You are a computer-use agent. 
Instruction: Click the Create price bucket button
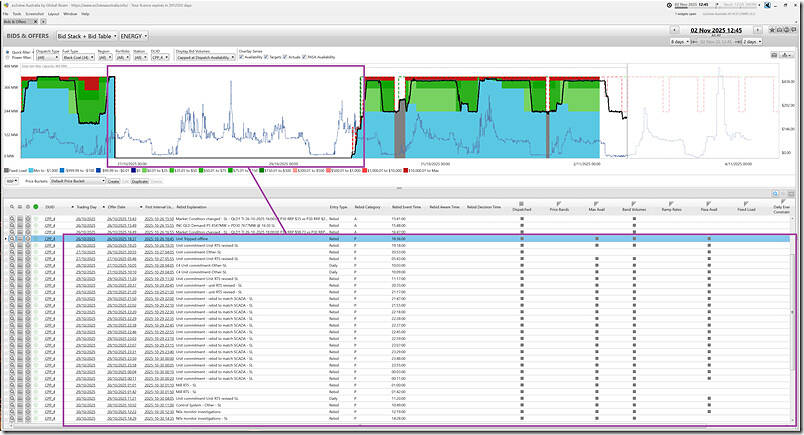[x=113, y=181]
